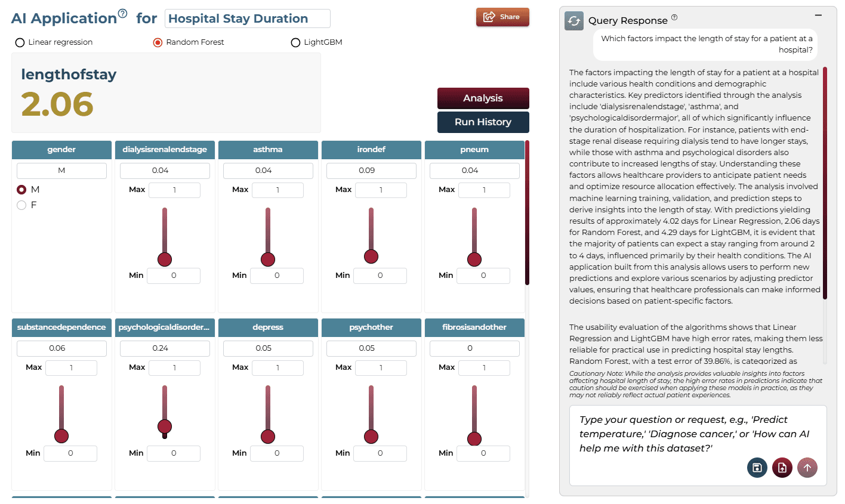Open the Analysis view

(483, 98)
